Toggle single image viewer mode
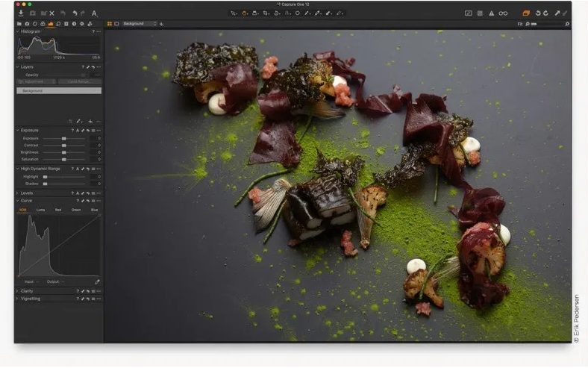 tap(116, 24)
